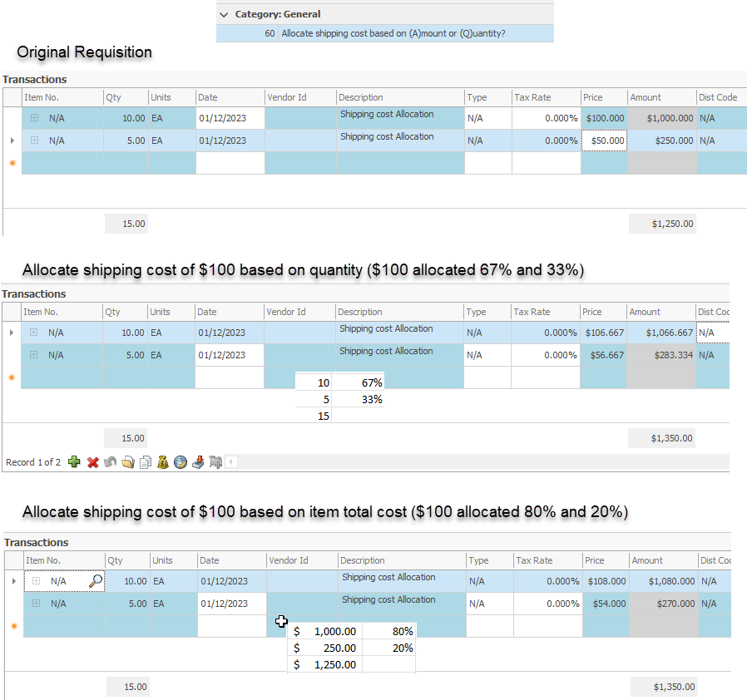
Task: Click the money bag icon in record toolbar
Action: coord(162,462)
